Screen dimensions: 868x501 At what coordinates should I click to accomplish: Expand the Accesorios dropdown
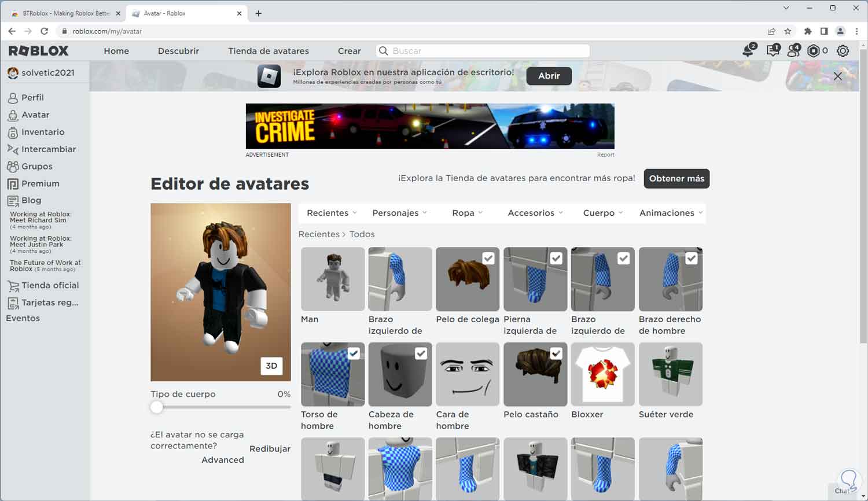(x=535, y=213)
